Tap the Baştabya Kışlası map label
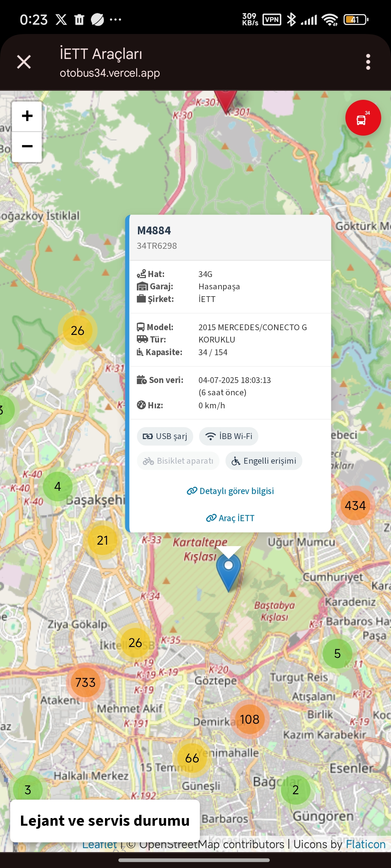391x868 pixels. coord(275,611)
